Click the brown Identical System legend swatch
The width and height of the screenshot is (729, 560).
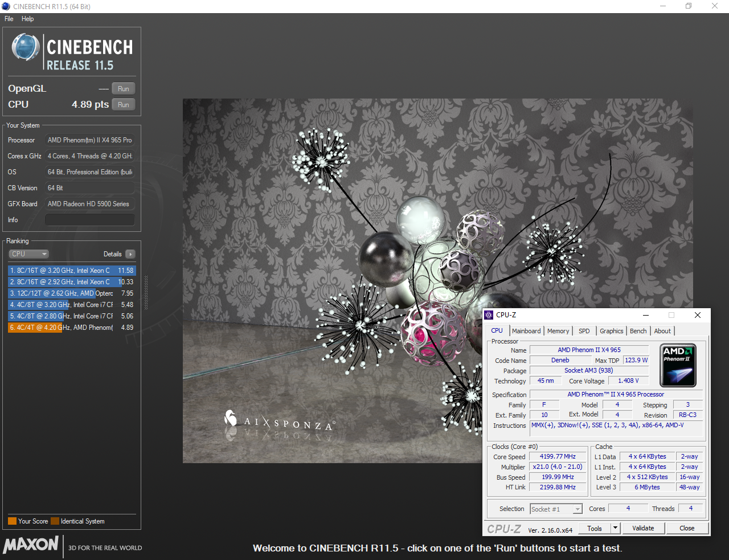55,521
